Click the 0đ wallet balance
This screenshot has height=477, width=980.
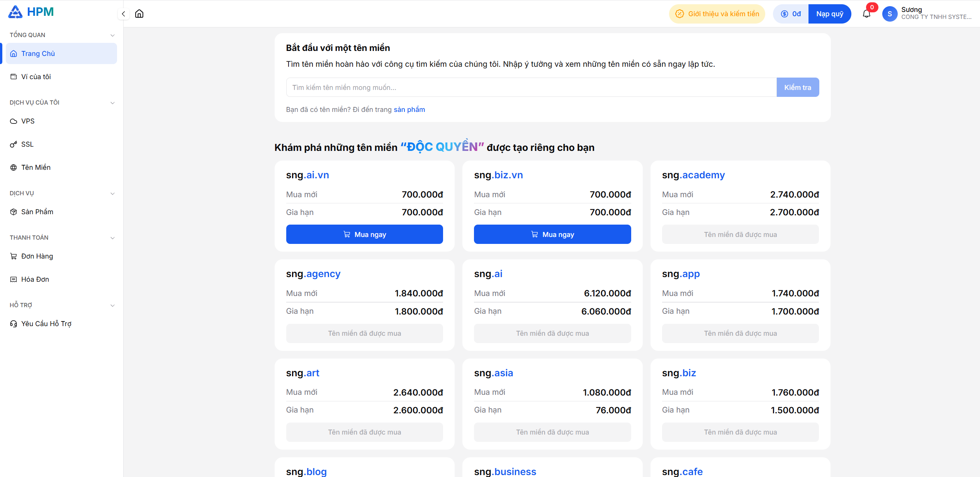click(x=791, y=14)
